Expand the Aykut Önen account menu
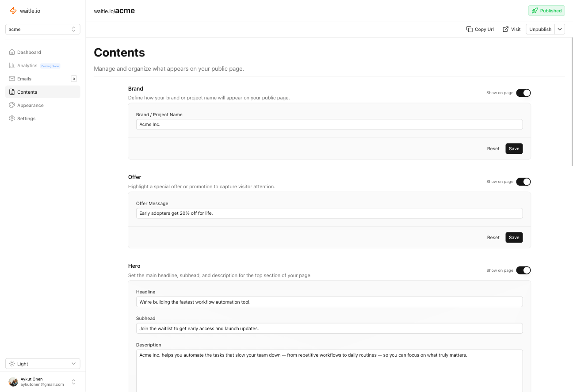The height and width of the screenshot is (392, 573). 42,381
